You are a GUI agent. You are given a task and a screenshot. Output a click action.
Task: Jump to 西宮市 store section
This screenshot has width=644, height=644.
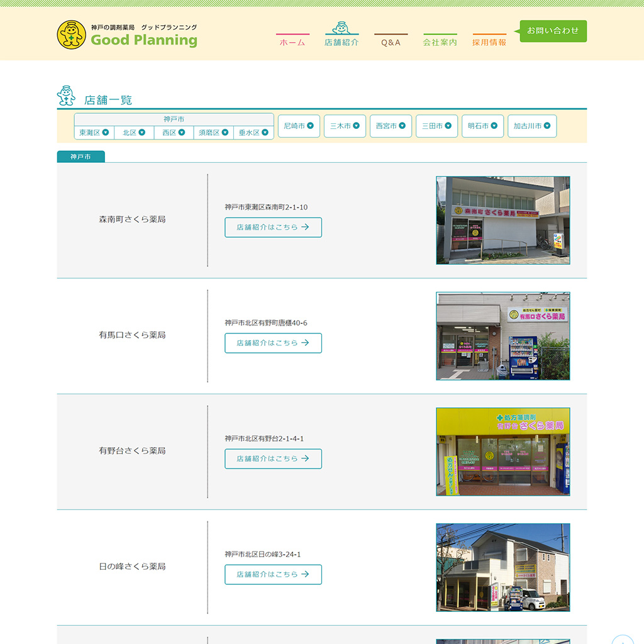[x=391, y=126]
